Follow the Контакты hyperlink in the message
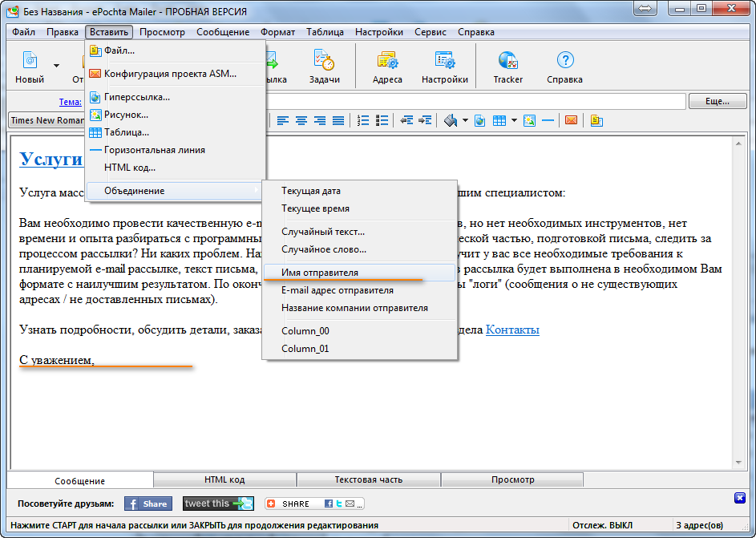The height and width of the screenshot is (538, 756). (x=512, y=330)
